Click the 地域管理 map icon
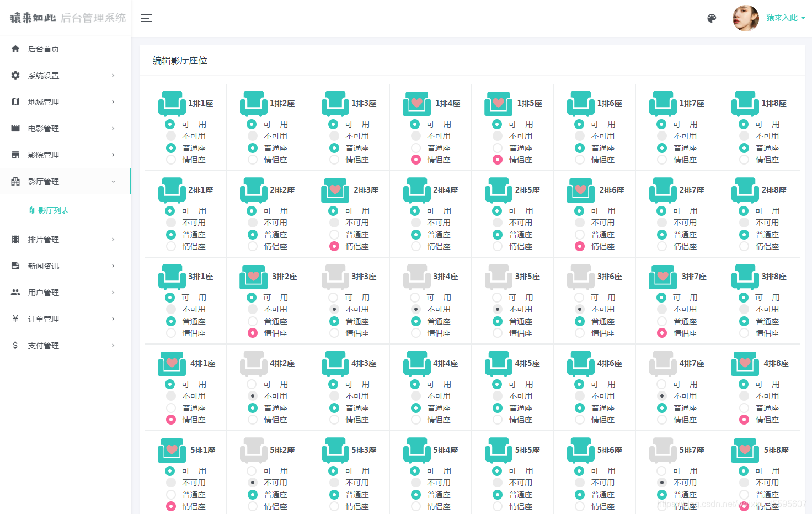The width and height of the screenshot is (812, 514). click(x=15, y=102)
